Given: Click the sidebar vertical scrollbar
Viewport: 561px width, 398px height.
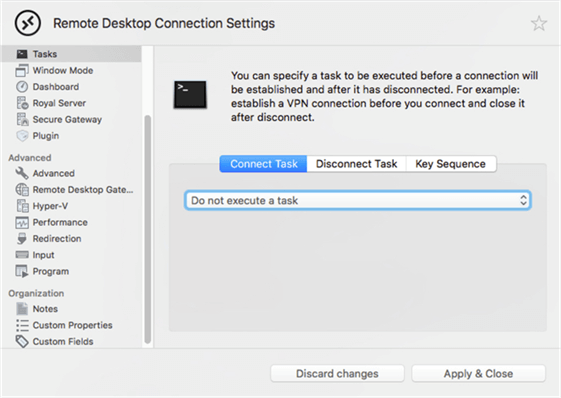Looking at the screenshot, I should [x=147, y=229].
